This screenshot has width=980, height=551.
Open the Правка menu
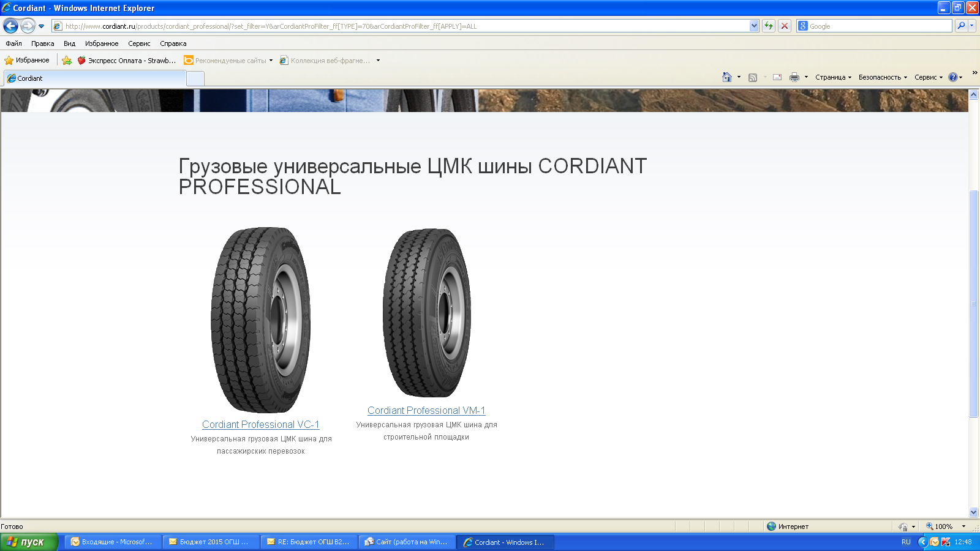42,43
